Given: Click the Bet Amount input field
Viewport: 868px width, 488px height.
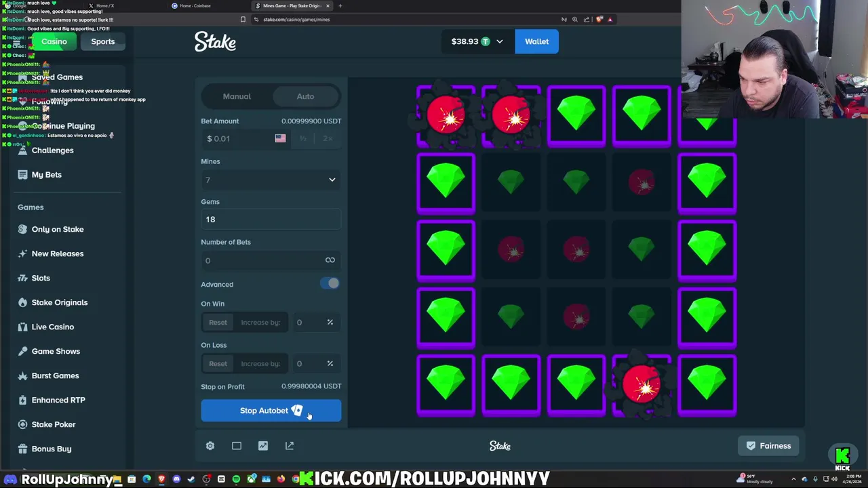Looking at the screenshot, I should (245, 138).
